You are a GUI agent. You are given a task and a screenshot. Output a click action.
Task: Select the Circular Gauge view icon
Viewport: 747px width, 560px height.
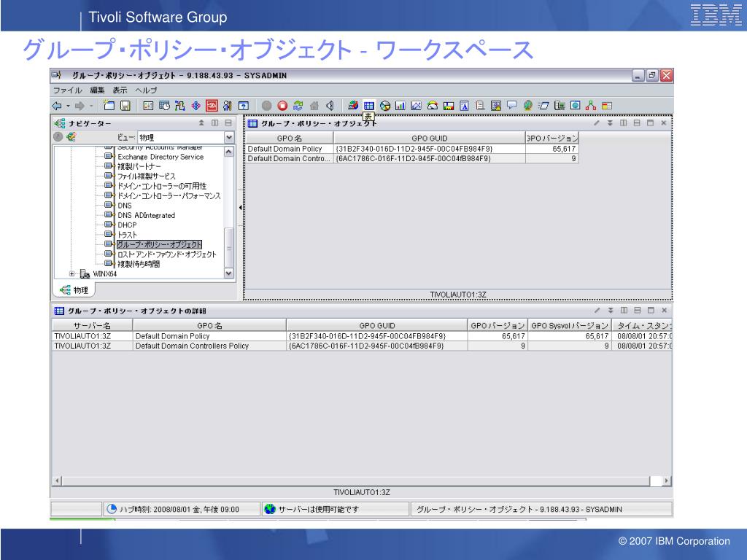pyautogui.click(x=433, y=106)
